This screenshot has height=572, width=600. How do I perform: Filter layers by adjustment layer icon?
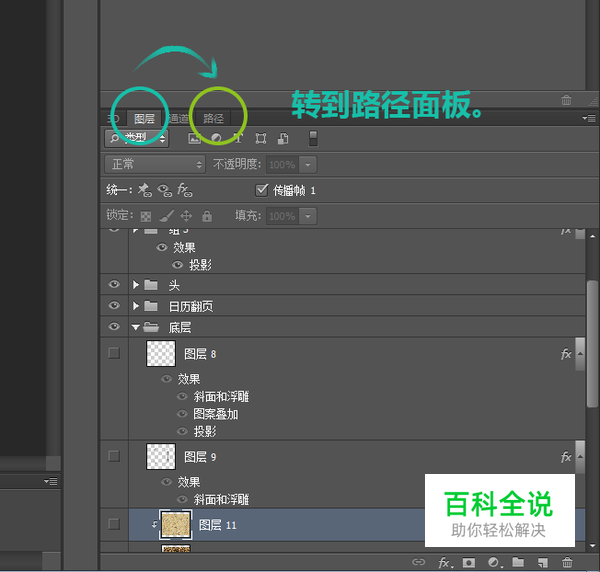216,139
